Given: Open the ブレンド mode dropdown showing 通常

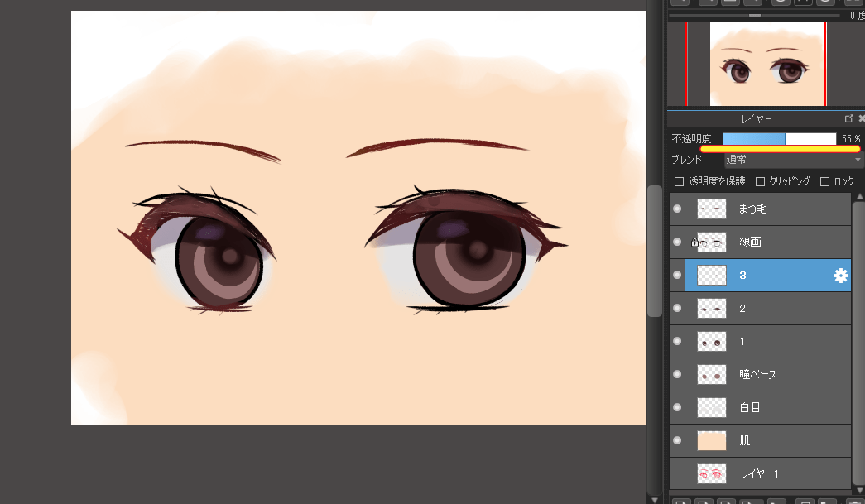Looking at the screenshot, I should click(x=793, y=160).
